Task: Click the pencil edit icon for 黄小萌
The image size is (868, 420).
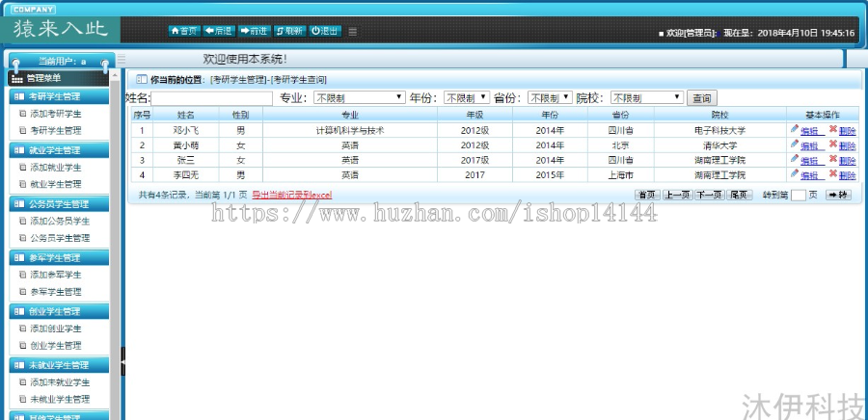Action: (x=795, y=144)
